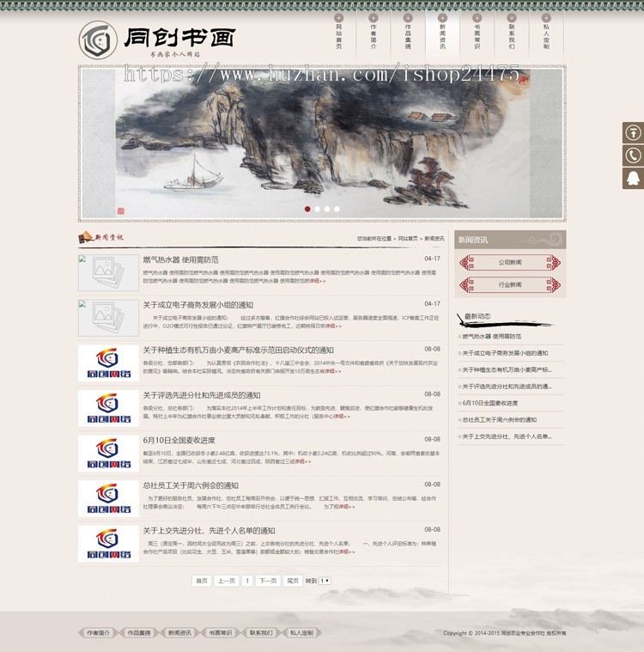
Task: Click 详细>> link of 周六例会 article
Action: 347,507
